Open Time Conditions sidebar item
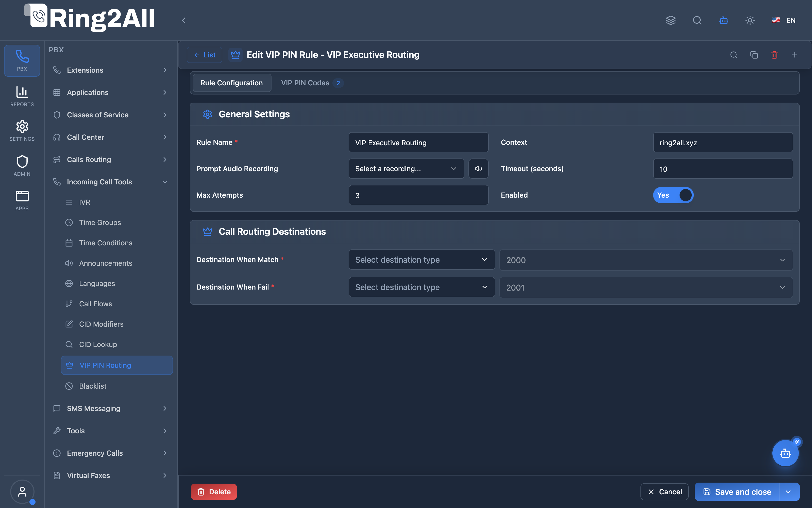 (117, 243)
